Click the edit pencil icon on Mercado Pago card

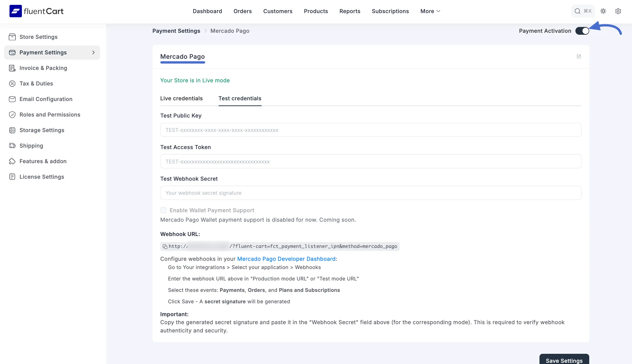pos(579,57)
